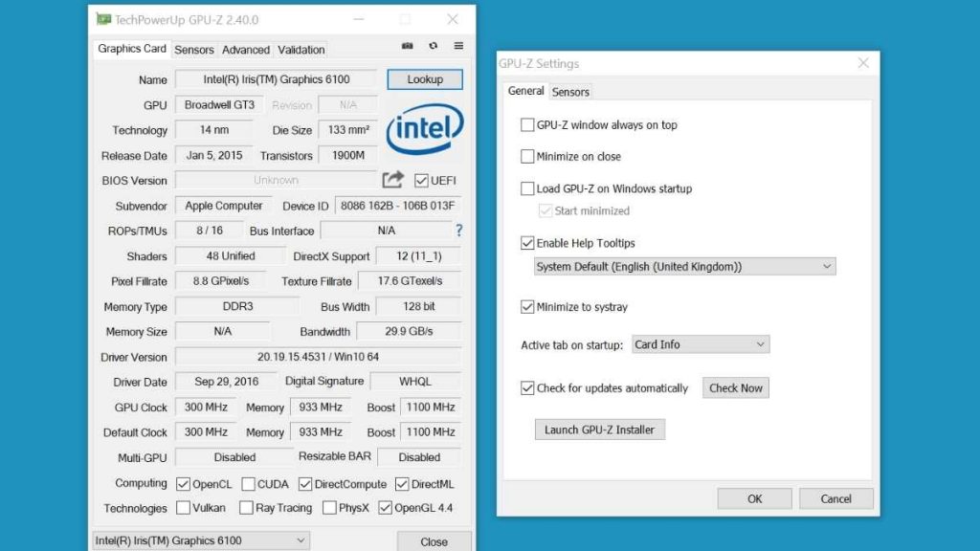Click the Close button in GPU-Z
The height and width of the screenshot is (551, 980).
coord(434,541)
